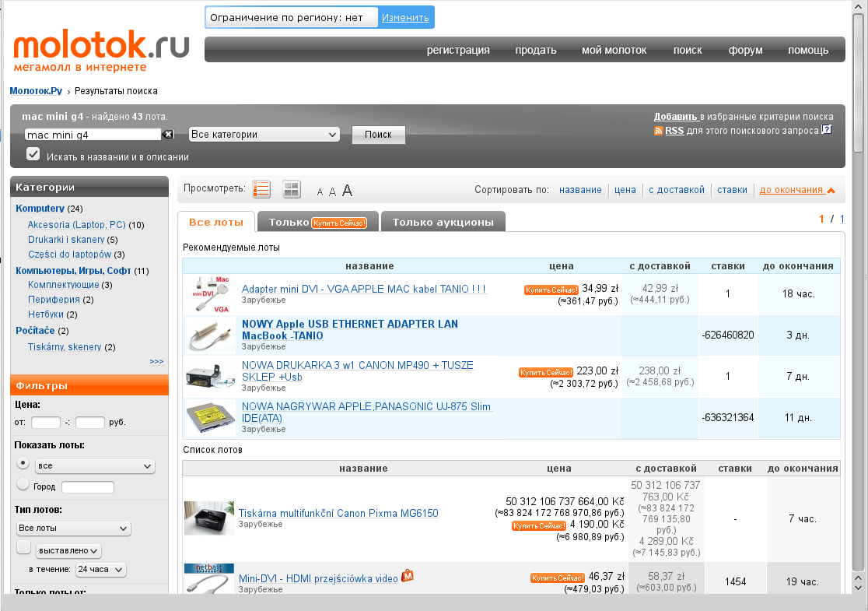The image size is (868, 611).
Task: Open the netbajt Mini-DVI HDMI thumbnail
Action: (209, 579)
